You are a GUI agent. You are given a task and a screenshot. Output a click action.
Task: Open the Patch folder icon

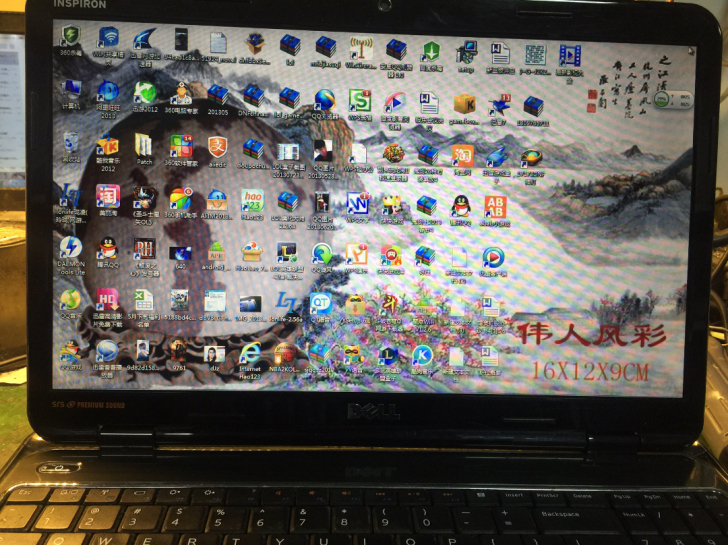pyautogui.click(x=143, y=145)
